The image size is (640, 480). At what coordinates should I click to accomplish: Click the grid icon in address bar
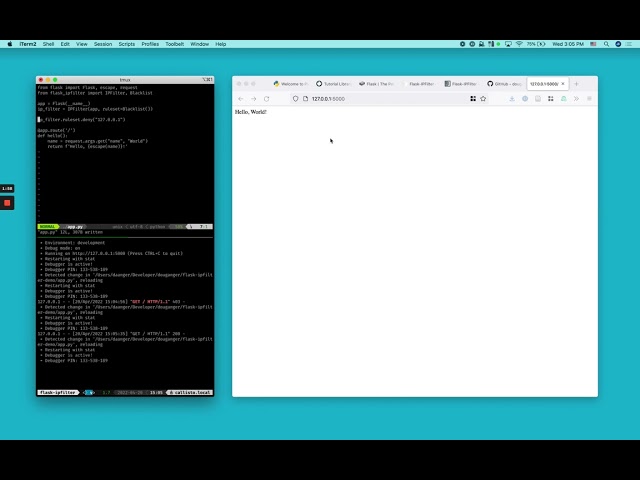(x=473, y=99)
